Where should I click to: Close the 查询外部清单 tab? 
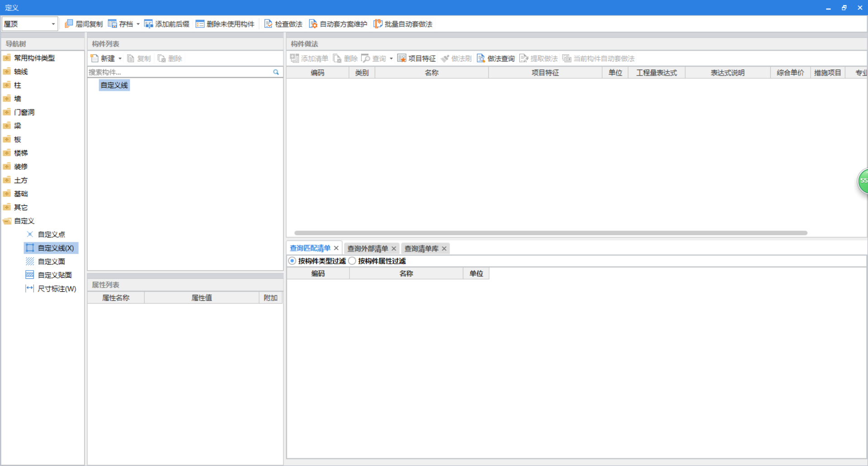pyautogui.click(x=394, y=248)
